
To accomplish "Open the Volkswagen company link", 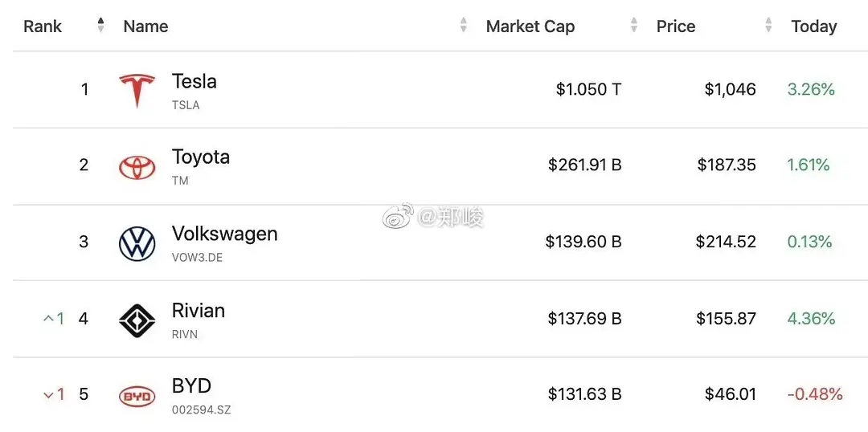I will point(224,234).
